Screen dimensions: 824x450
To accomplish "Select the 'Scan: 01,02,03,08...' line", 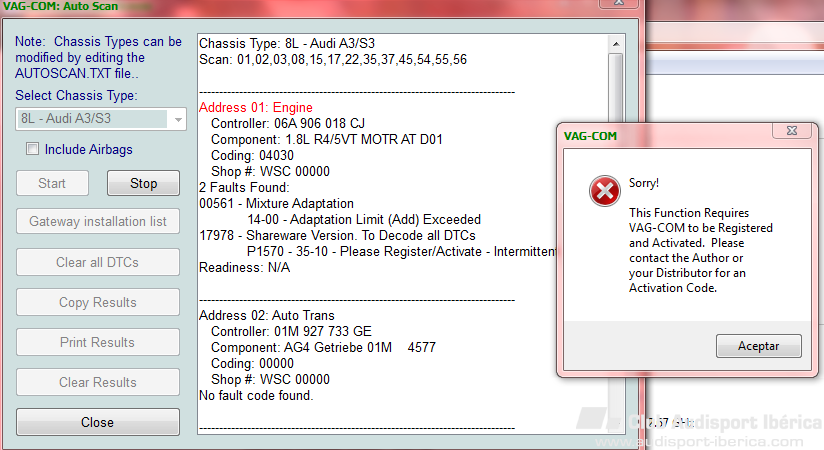I will coord(333,59).
